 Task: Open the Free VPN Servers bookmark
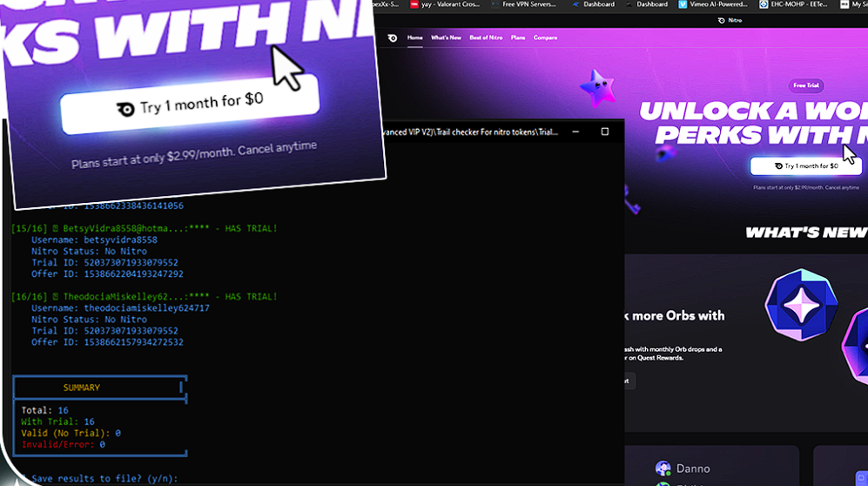click(x=523, y=4)
